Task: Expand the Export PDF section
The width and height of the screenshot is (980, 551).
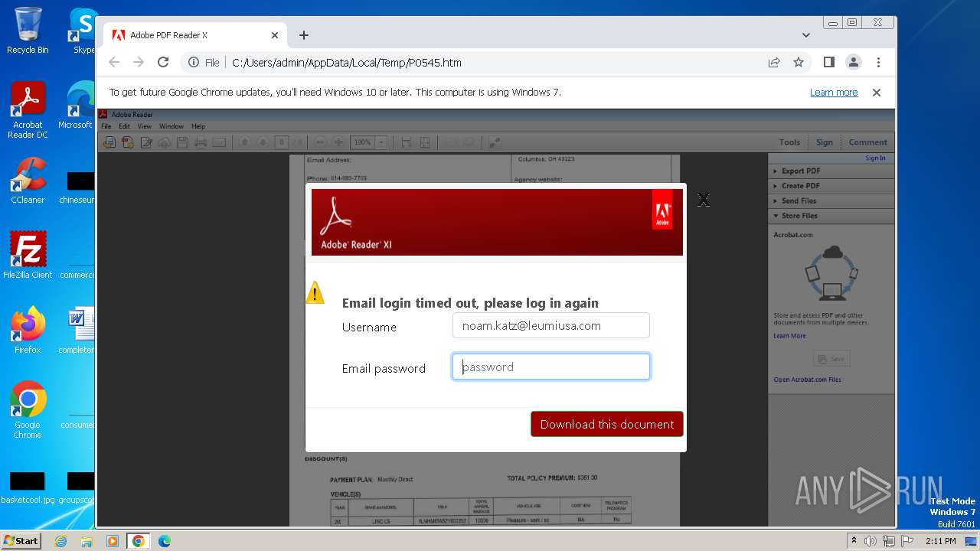Action: point(831,171)
